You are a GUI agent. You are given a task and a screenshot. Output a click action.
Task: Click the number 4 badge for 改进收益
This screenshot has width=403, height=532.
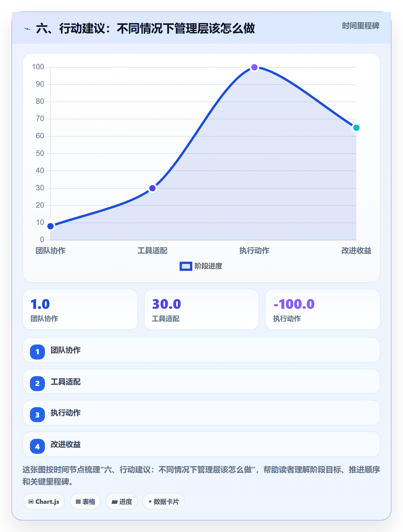[x=37, y=446]
